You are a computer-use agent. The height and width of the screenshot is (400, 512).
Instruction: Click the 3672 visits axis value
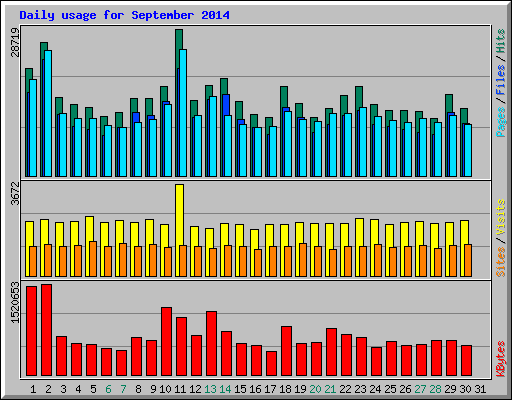tap(15, 193)
